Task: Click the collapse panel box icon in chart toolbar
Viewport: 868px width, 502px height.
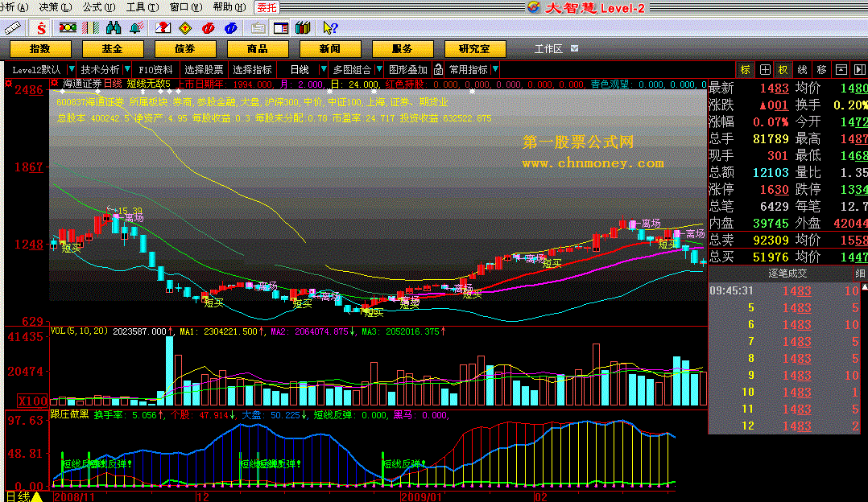Action: coord(841,70)
